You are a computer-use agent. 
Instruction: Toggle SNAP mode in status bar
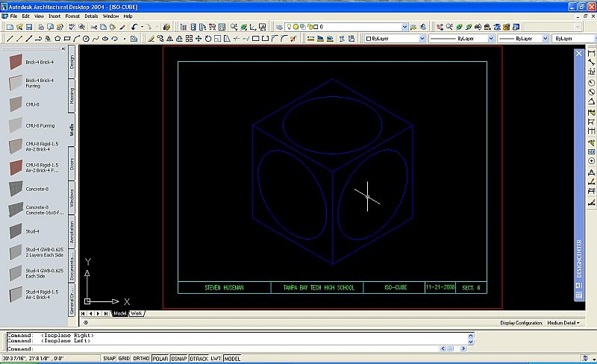point(109,359)
